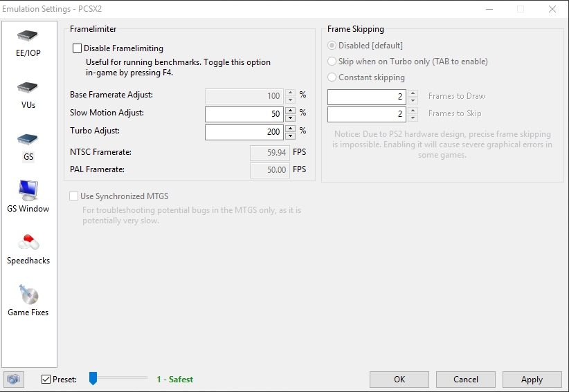
Task: Decrease Slow Motion Adjust with down arrow
Action: point(290,118)
